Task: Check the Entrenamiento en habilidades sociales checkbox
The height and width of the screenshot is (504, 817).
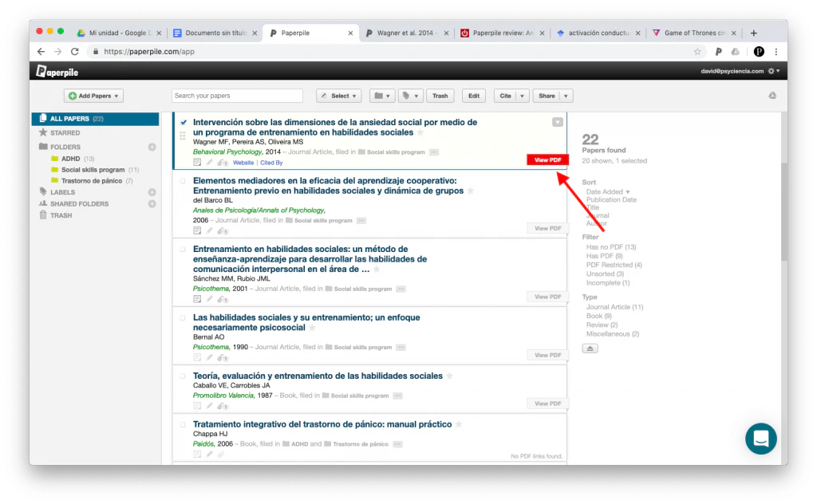Action: 183,250
